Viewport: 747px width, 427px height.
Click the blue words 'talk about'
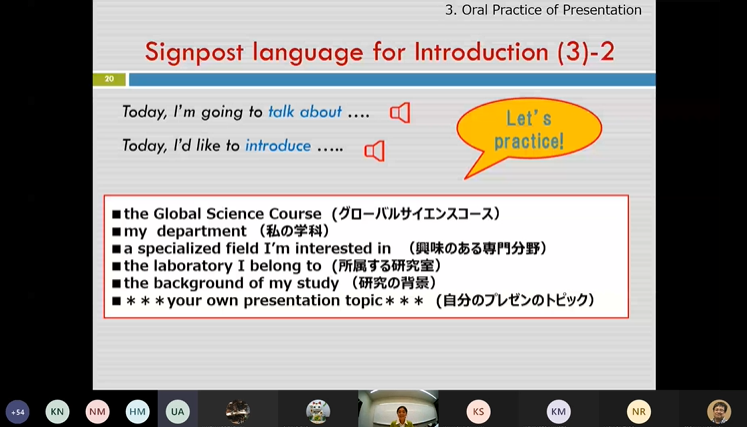tap(305, 112)
